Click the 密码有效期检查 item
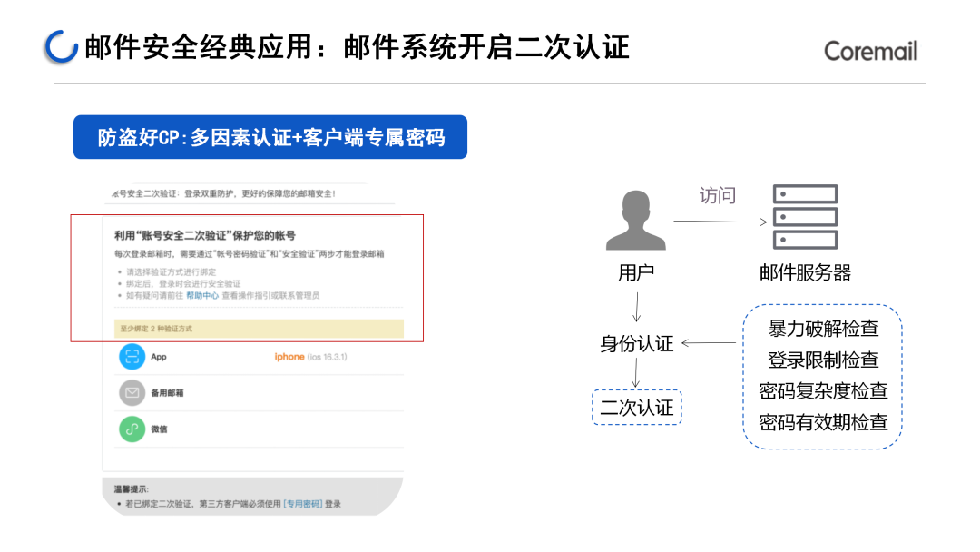Image resolution: width=980 pixels, height=552 pixels. pyautogui.click(x=823, y=422)
